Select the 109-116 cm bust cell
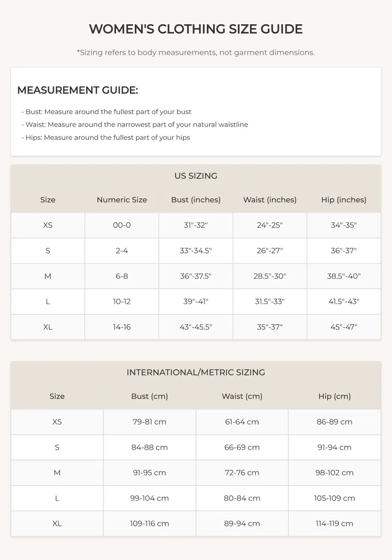The width and height of the screenshot is (392, 560). coord(150,524)
